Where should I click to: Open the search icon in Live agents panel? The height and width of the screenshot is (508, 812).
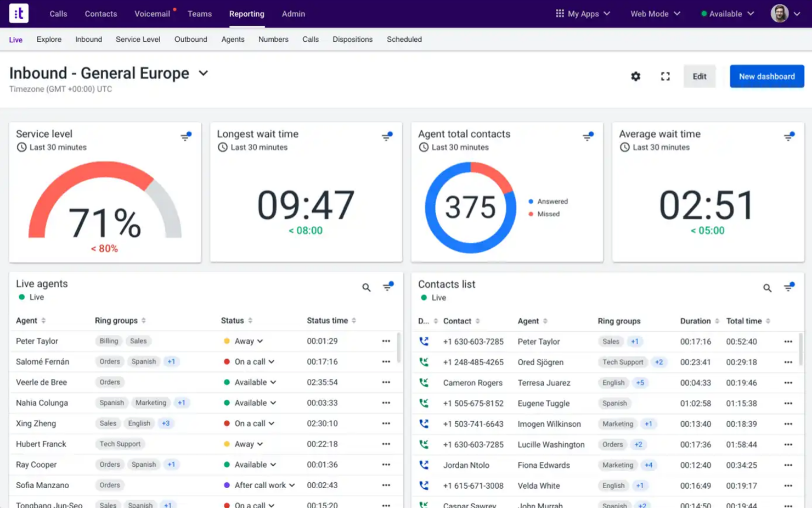tap(366, 287)
